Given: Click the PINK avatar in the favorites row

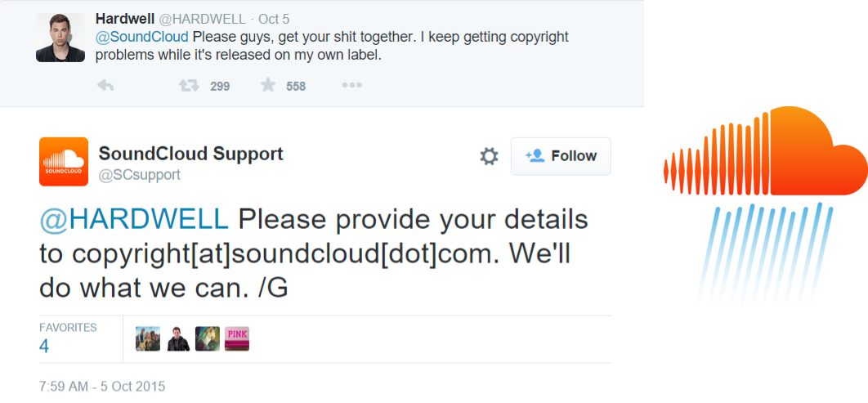Looking at the screenshot, I should click(237, 338).
